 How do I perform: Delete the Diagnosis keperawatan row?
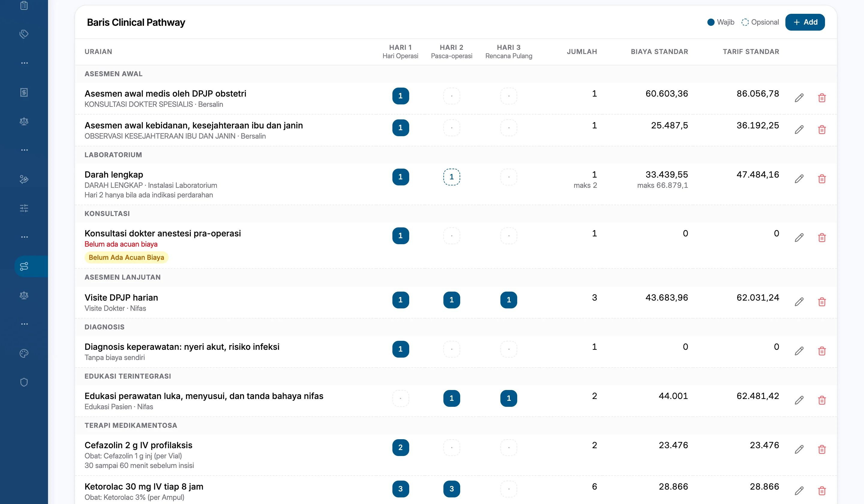[x=821, y=351]
